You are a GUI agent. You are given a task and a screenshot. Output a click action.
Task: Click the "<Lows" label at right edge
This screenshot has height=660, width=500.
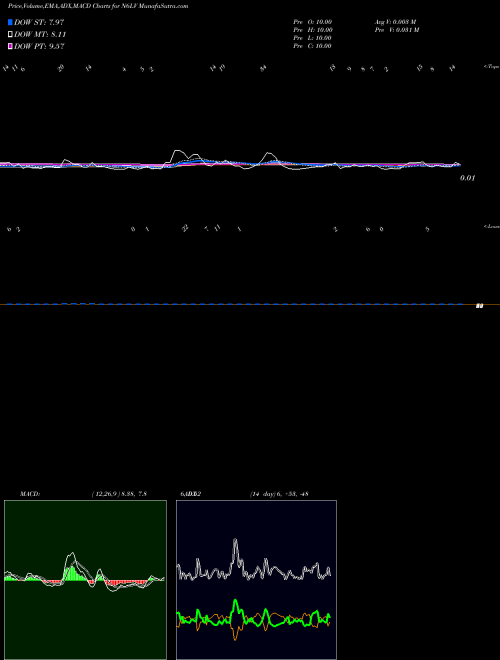click(491, 226)
